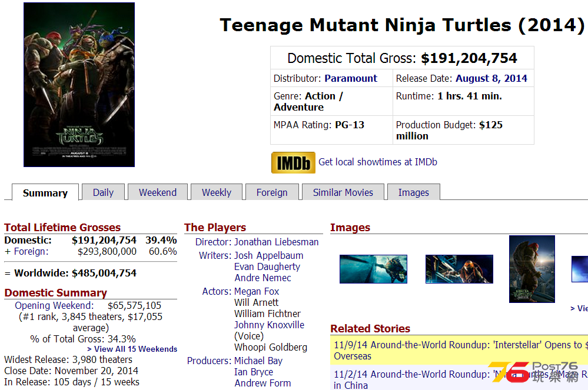Open the Foreign tab
The width and height of the screenshot is (588, 390).
[x=272, y=192]
